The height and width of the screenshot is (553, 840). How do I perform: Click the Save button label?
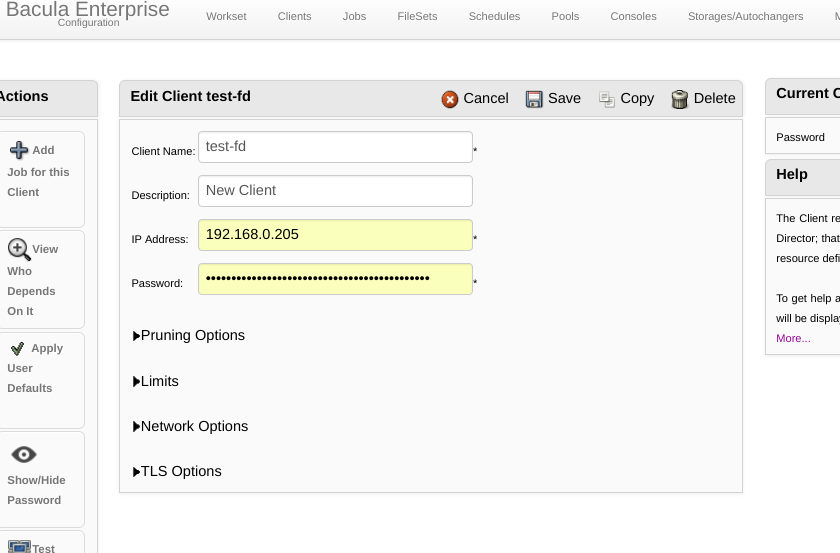564,99
